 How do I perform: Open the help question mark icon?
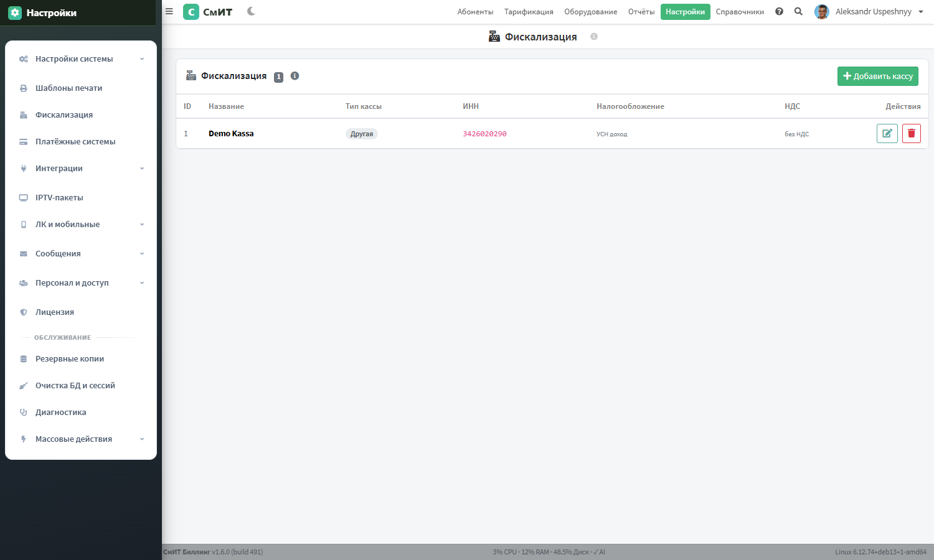(779, 11)
